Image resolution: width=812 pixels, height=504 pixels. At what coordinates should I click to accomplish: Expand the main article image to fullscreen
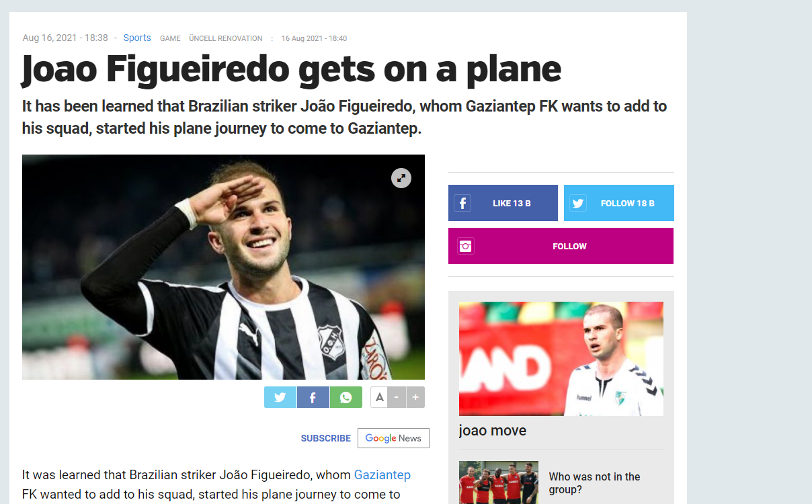click(x=401, y=178)
